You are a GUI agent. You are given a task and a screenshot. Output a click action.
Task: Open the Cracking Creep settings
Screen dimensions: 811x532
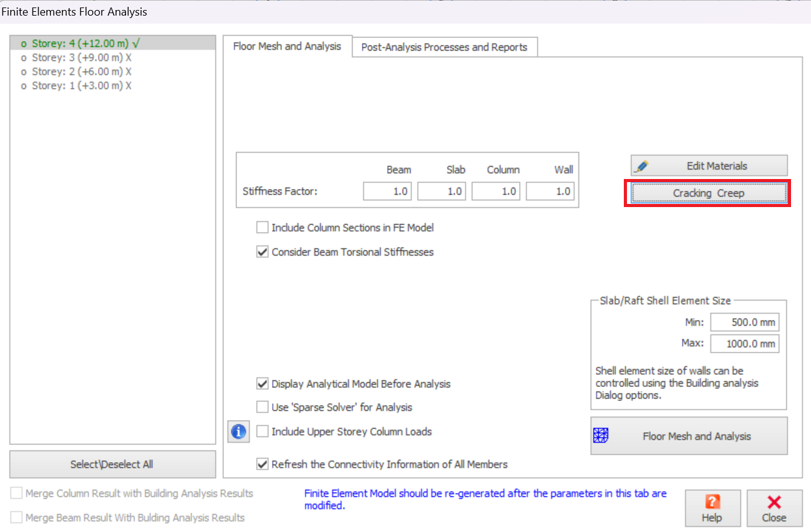tap(708, 193)
